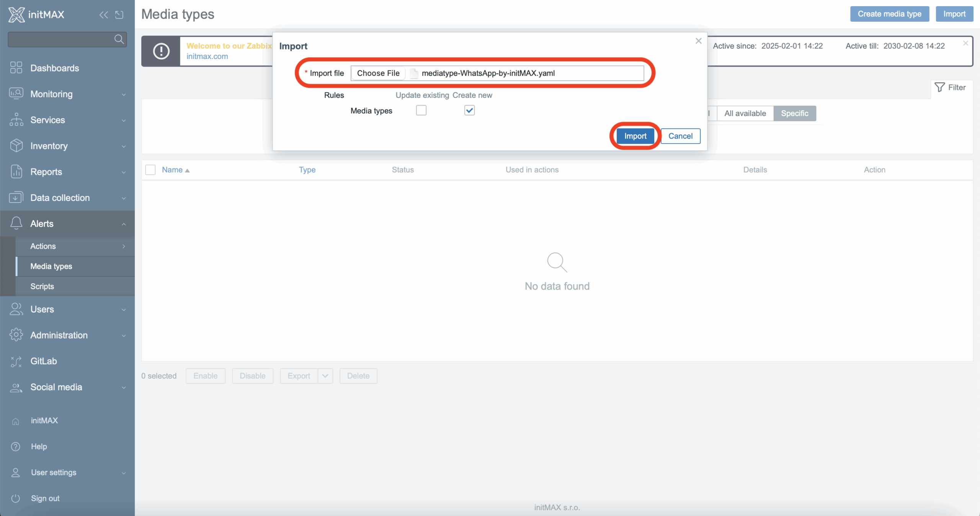Click the Create media type button
Viewport: 980px width, 516px height.
(889, 14)
